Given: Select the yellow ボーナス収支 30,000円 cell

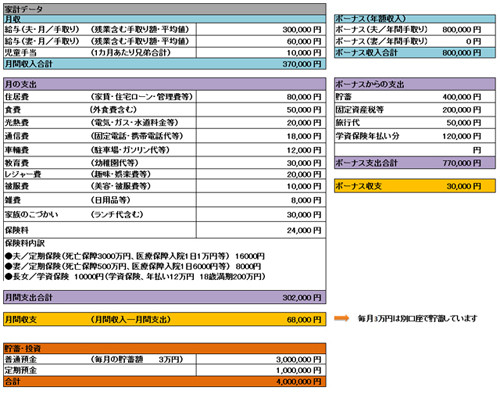Looking at the screenshot, I should pos(415,186).
